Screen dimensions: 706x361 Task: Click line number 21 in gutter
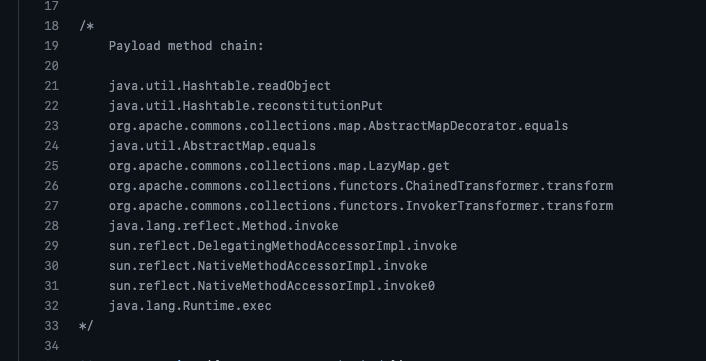(x=52, y=86)
